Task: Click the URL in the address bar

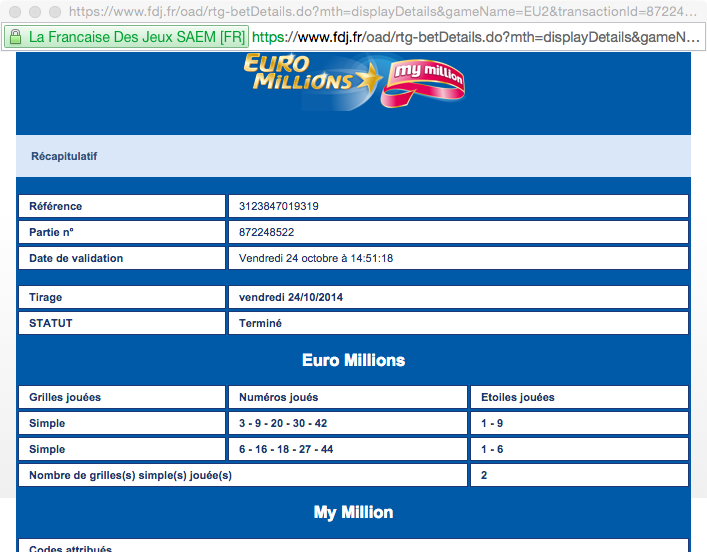Action: coord(476,37)
